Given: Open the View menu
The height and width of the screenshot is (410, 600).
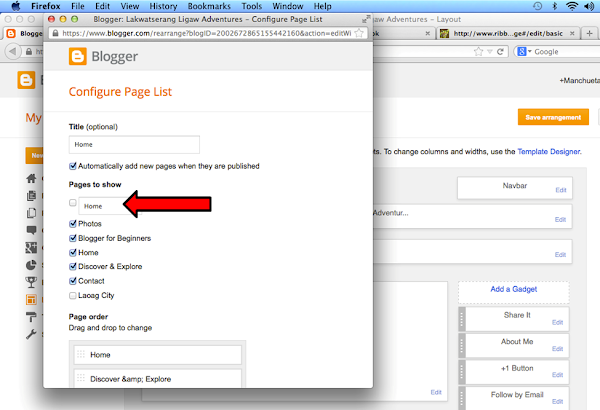Looking at the screenshot, I should [x=130, y=6].
